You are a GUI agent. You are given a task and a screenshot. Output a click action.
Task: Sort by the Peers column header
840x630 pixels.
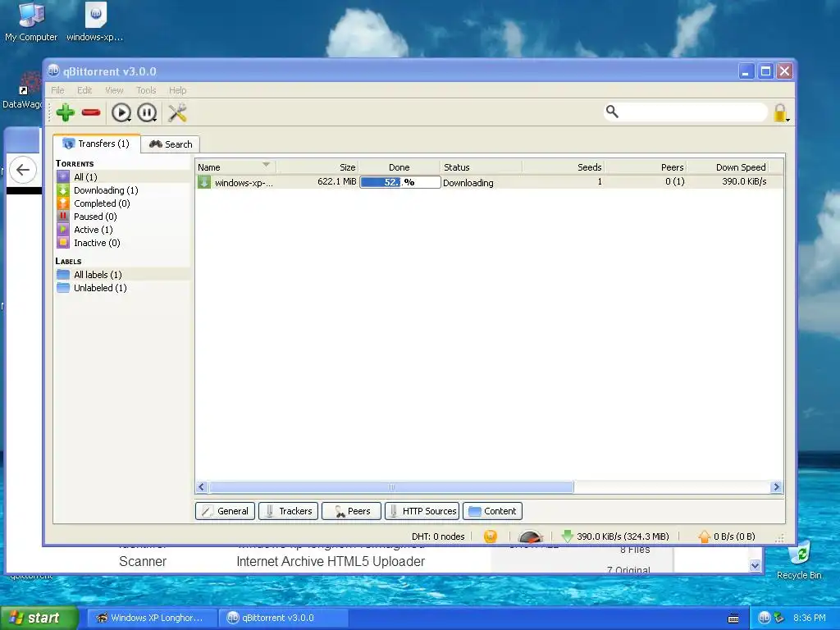pyautogui.click(x=646, y=167)
